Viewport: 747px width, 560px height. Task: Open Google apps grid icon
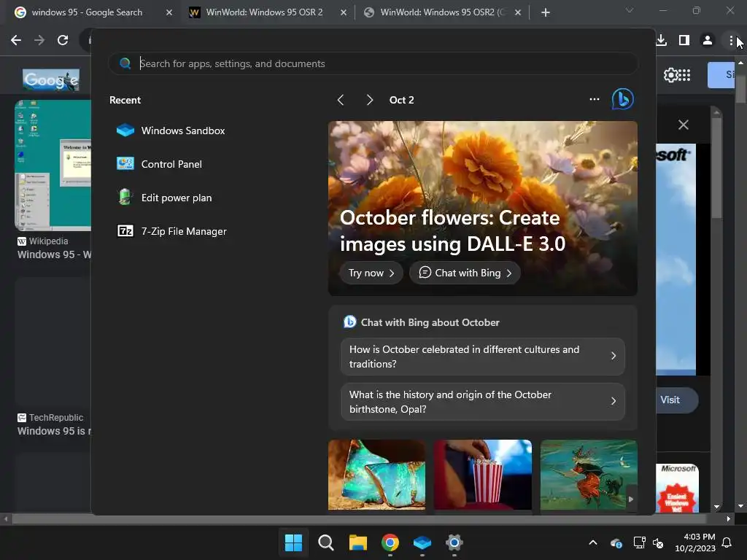point(684,75)
